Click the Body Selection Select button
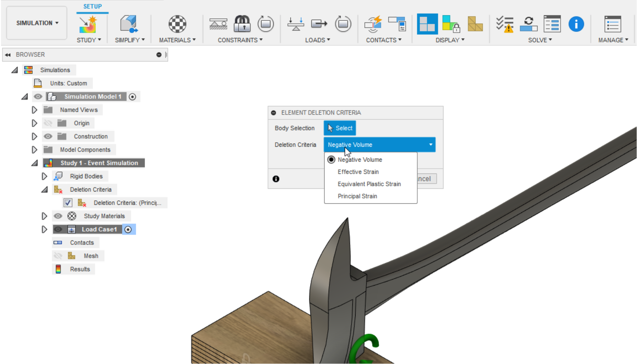The image size is (637, 364). 340,128
